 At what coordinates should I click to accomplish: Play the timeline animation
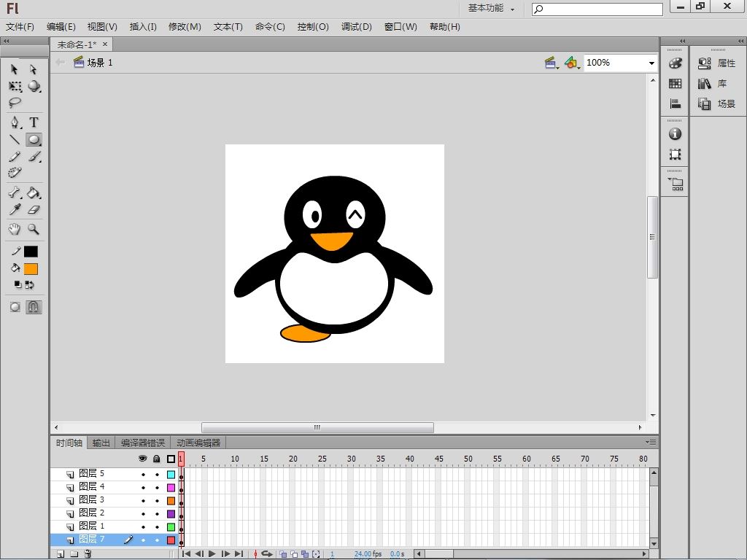click(x=212, y=554)
